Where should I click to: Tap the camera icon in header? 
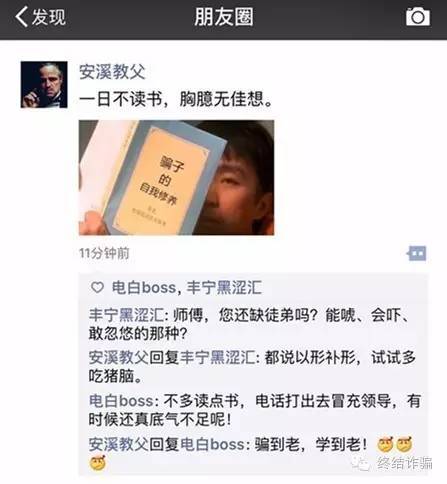(418, 17)
